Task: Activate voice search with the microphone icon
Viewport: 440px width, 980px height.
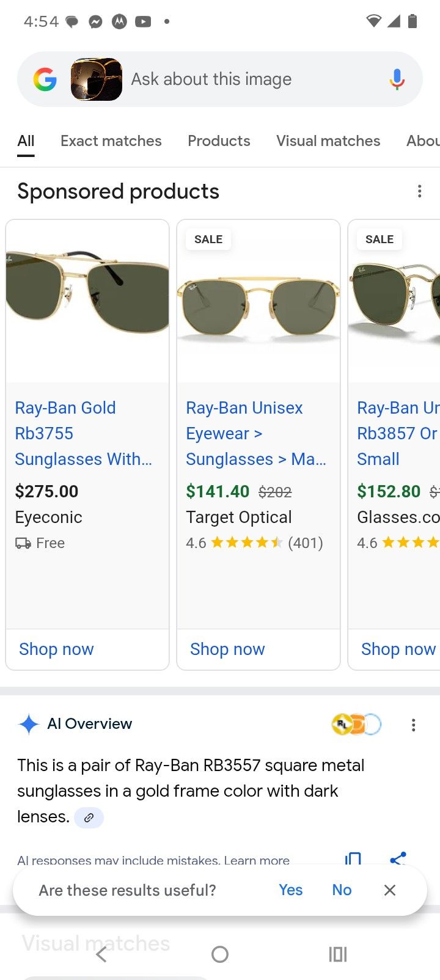Action: [x=397, y=79]
